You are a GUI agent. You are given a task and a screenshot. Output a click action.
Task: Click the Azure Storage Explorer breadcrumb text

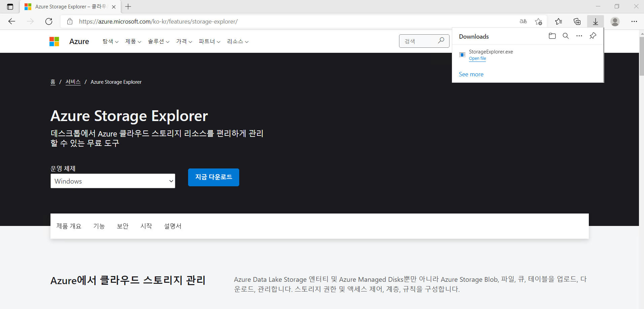pyautogui.click(x=116, y=82)
